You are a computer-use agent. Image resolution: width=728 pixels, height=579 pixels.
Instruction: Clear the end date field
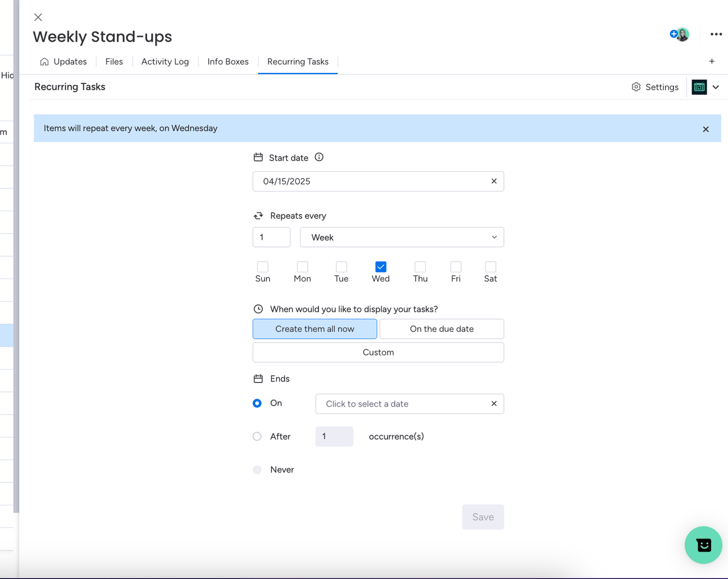494,404
